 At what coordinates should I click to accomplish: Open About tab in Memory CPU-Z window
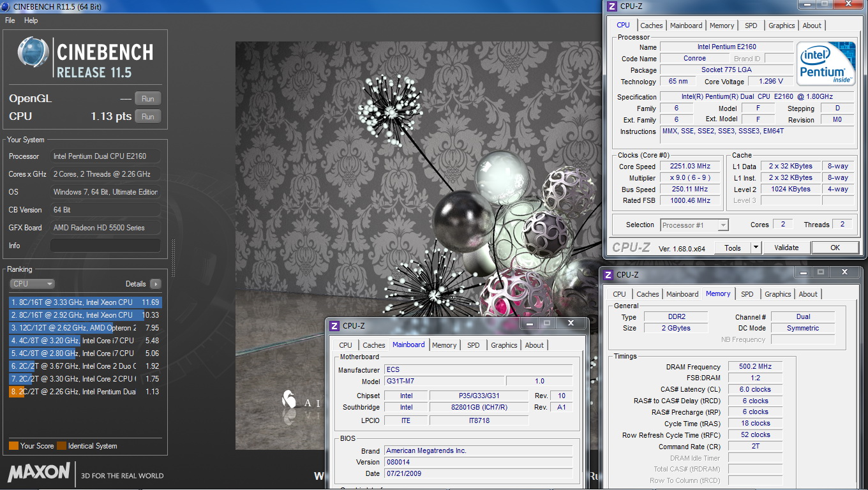click(x=808, y=294)
